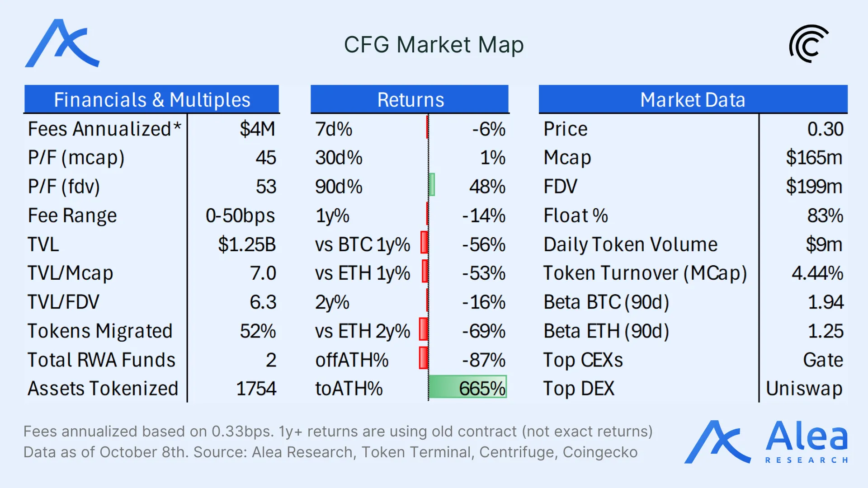Click the green toATH% 665% bar
This screenshot has height=488, width=868.
coord(467,387)
